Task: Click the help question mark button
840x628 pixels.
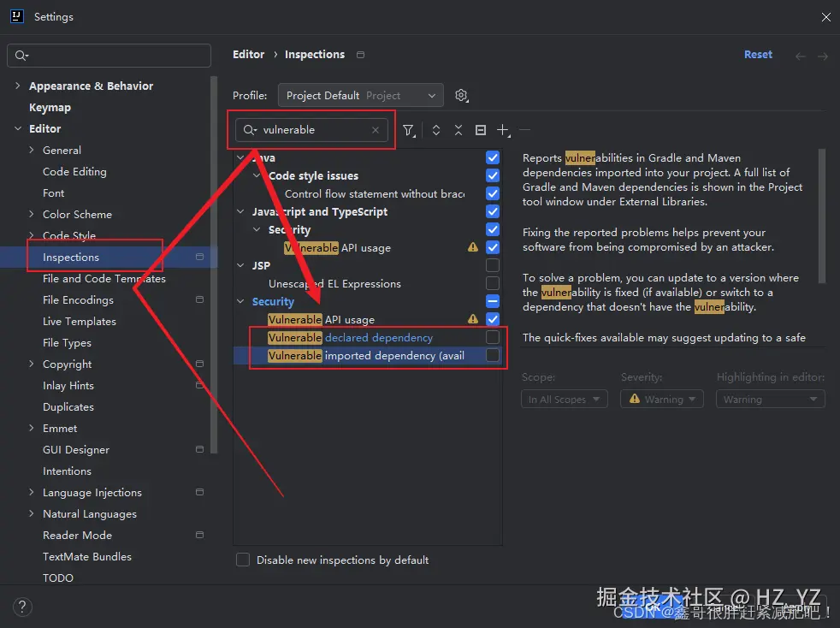Action: pos(22,607)
